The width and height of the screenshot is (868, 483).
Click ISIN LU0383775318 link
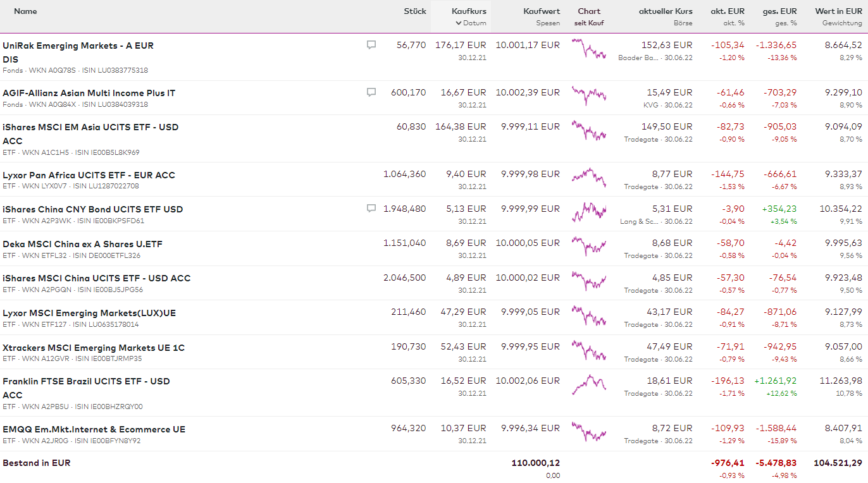click(122, 70)
